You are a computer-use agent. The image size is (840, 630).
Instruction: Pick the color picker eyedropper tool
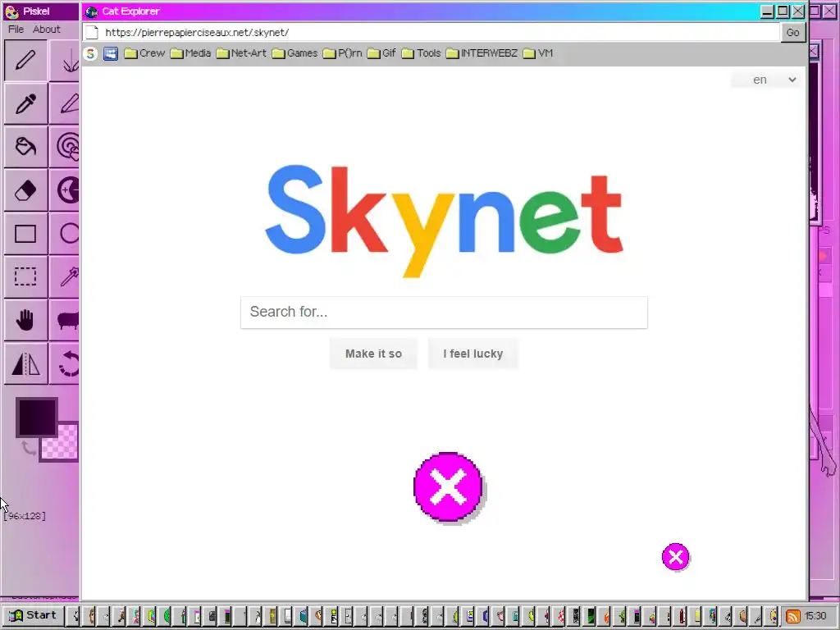25,103
